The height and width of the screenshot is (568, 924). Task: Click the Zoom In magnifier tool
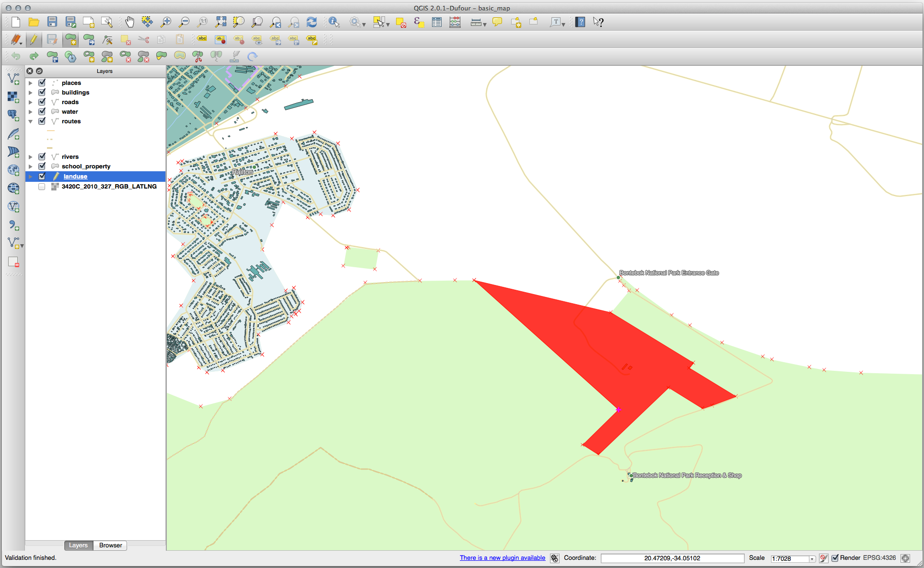(x=166, y=22)
